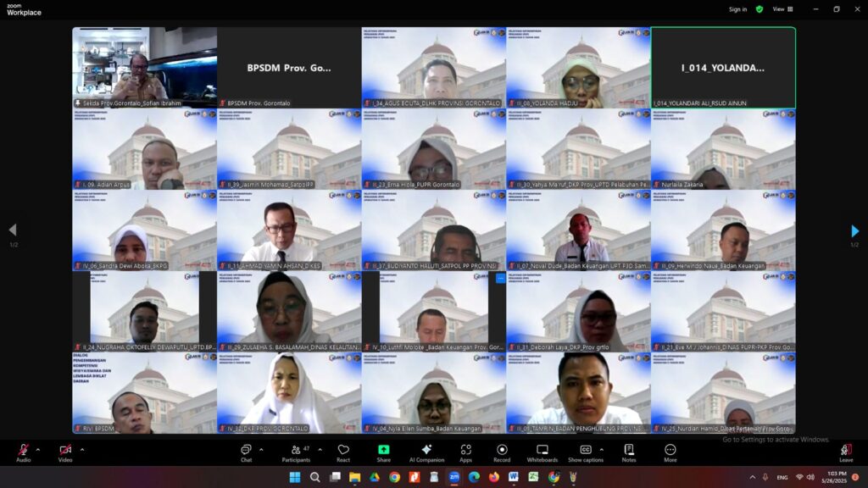Open the Notes tool

click(x=629, y=452)
